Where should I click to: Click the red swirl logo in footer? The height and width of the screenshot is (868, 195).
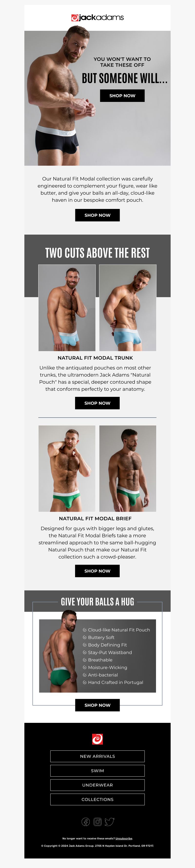point(97,739)
